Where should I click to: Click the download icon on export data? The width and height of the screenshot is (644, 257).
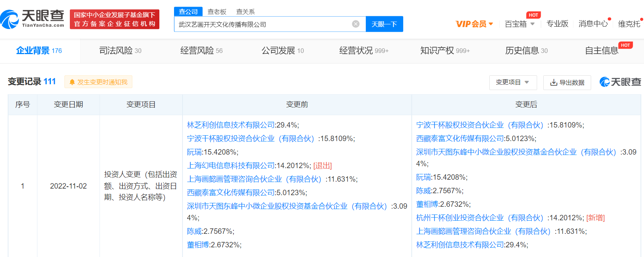[554, 82]
